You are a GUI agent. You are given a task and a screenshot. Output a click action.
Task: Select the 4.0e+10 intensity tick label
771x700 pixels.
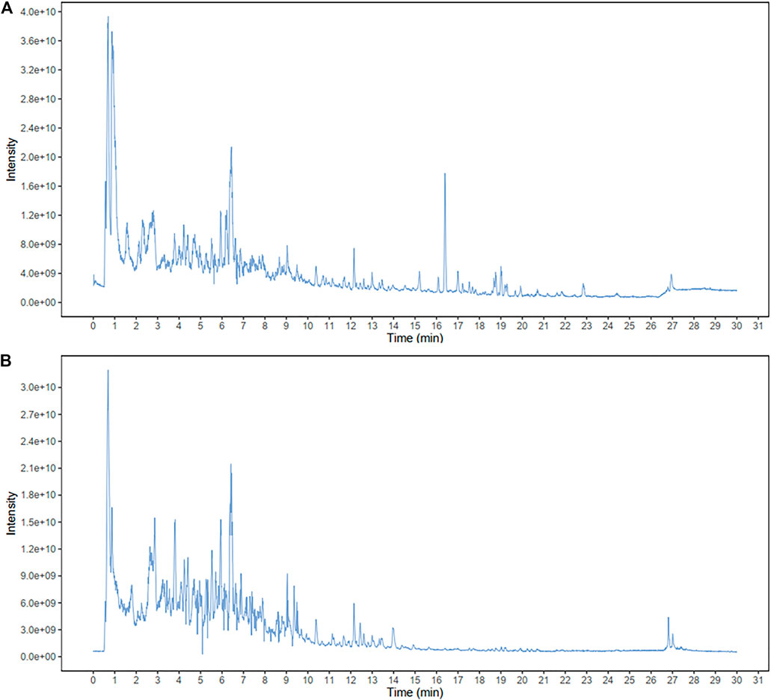pos(39,12)
